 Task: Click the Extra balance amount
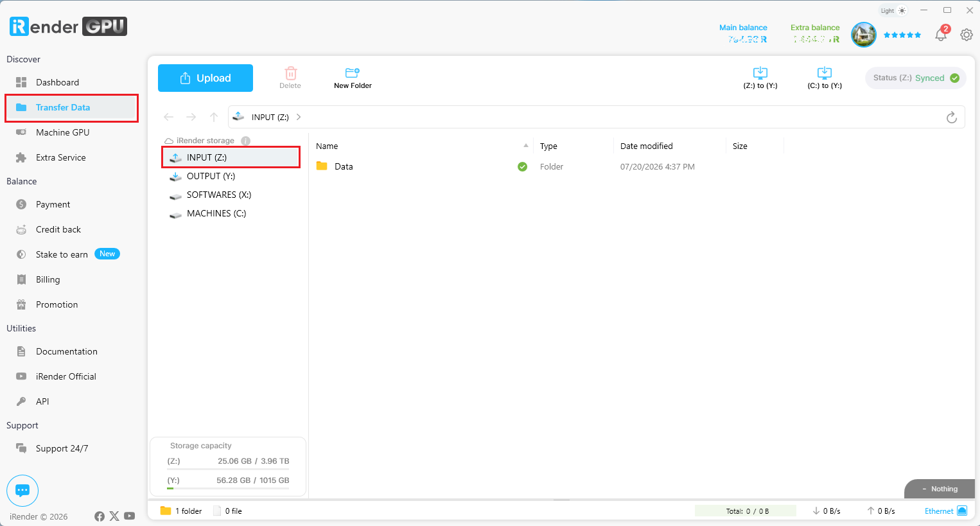(x=816, y=39)
